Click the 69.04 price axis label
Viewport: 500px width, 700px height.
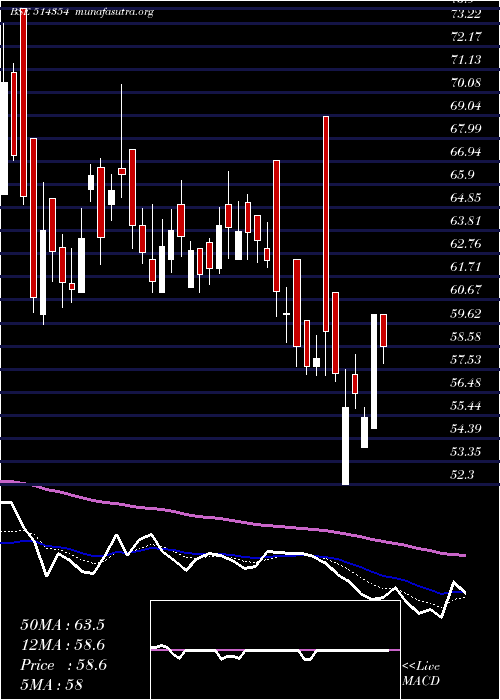(x=467, y=106)
